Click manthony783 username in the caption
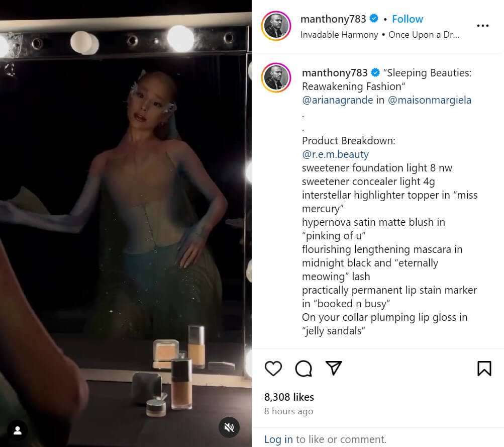The width and height of the screenshot is (504, 447). 335,73
